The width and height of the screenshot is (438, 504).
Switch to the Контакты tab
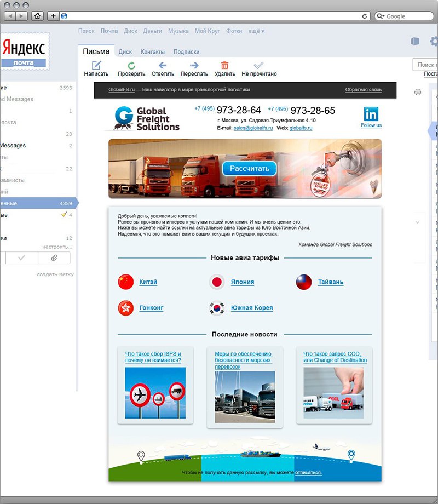(x=152, y=52)
